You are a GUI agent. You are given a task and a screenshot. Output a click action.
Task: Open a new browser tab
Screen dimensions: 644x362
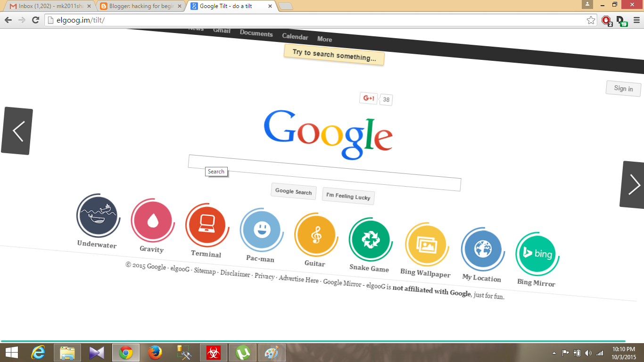tap(286, 6)
